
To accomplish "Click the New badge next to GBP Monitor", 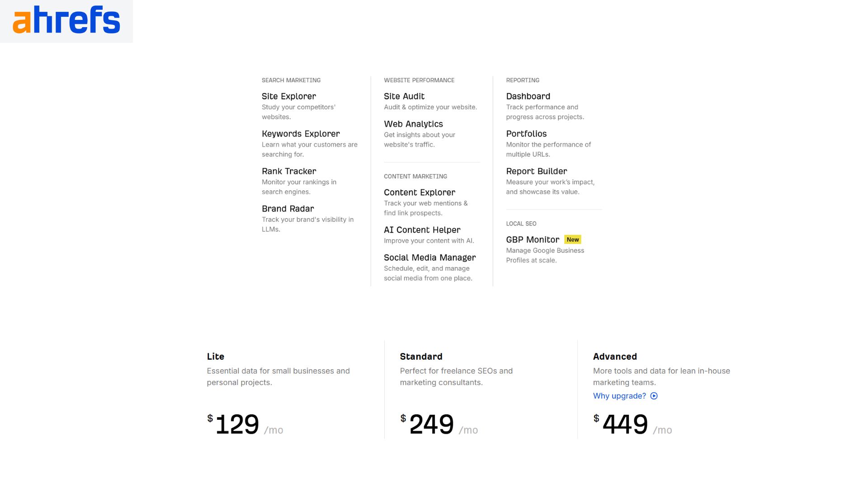I will tap(572, 240).
